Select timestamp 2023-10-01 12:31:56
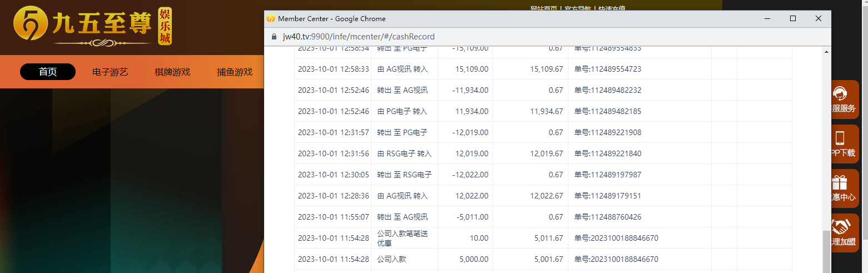 pyautogui.click(x=334, y=153)
